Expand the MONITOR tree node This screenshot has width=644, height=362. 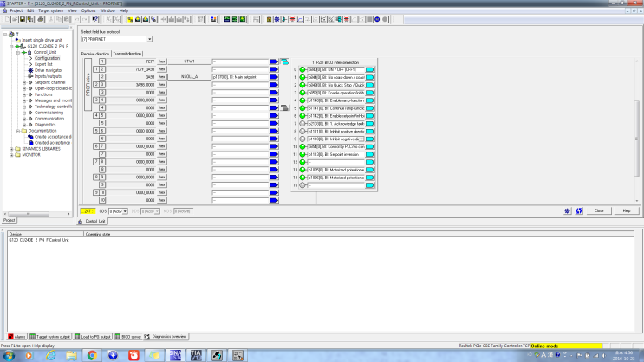11,155
